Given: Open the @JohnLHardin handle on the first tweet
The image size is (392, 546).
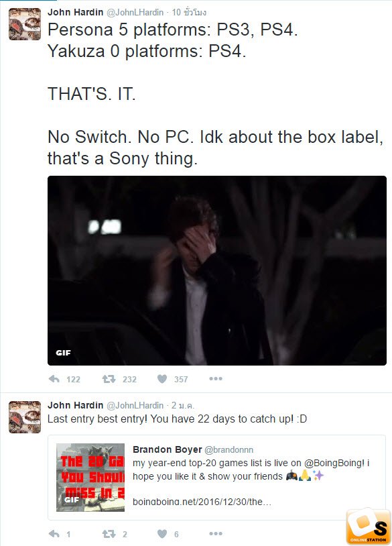Looking at the screenshot, I should click(x=135, y=12).
